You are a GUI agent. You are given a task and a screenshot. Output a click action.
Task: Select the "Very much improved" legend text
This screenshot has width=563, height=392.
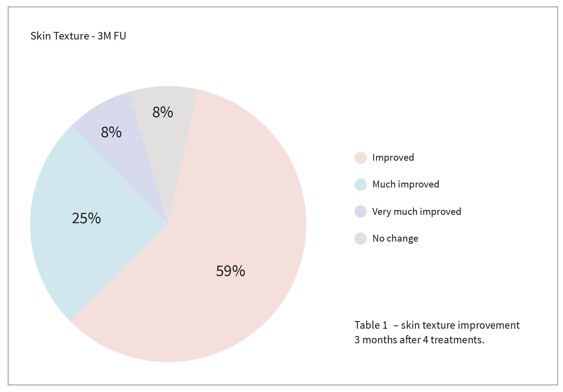(x=416, y=212)
